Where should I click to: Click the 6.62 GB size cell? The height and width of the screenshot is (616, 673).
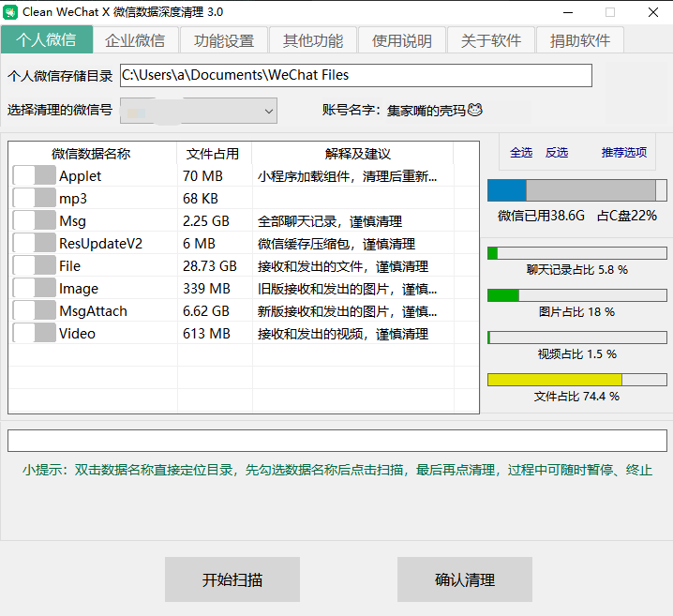click(206, 310)
